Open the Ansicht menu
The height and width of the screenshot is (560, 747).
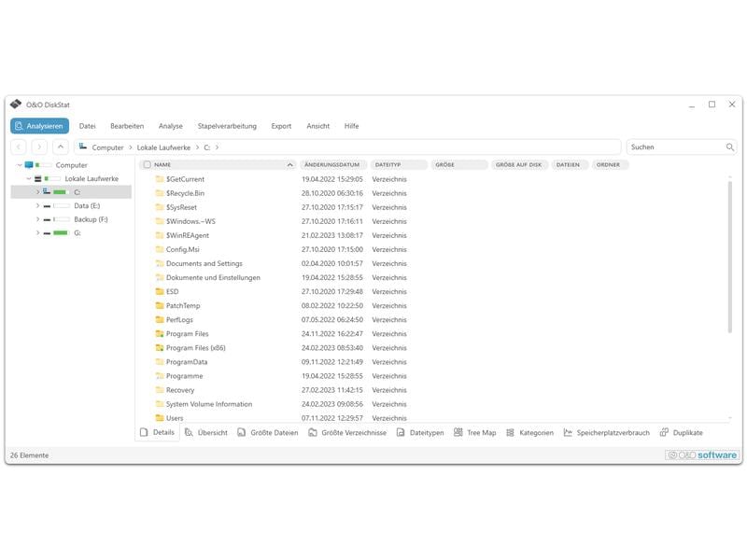point(317,126)
